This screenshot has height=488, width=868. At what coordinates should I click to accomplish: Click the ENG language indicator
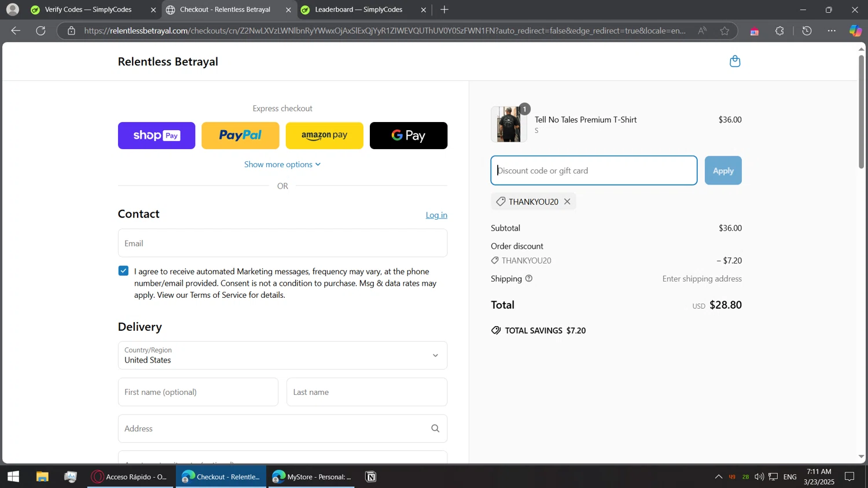pyautogui.click(x=790, y=476)
